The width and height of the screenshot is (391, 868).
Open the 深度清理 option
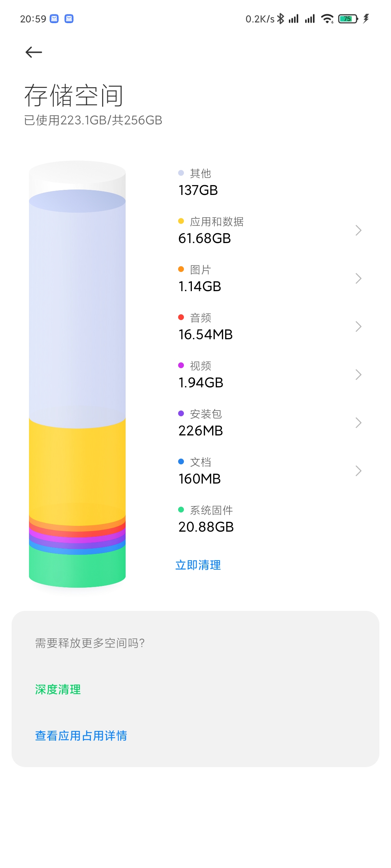(x=58, y=689)
